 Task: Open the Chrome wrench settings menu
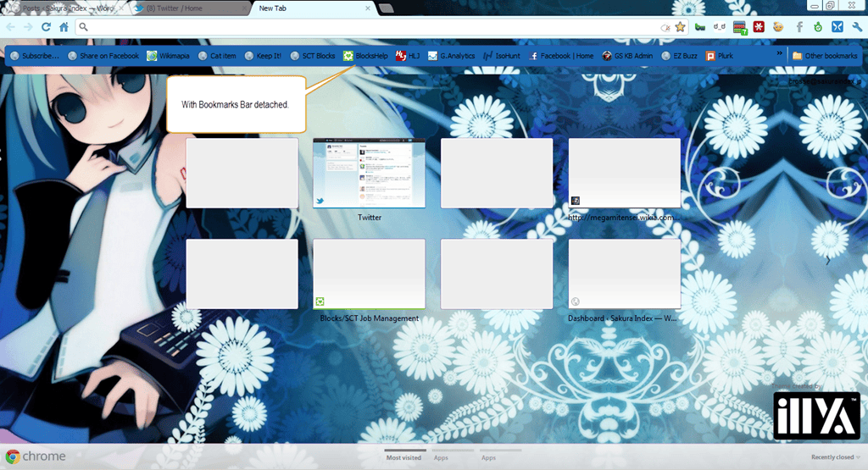click(857, 26)
